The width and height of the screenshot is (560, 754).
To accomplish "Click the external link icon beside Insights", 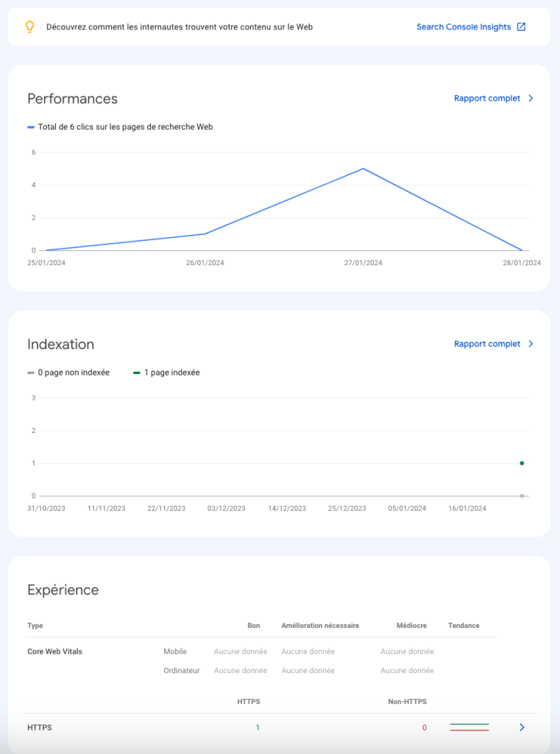I will click(521, 27).
